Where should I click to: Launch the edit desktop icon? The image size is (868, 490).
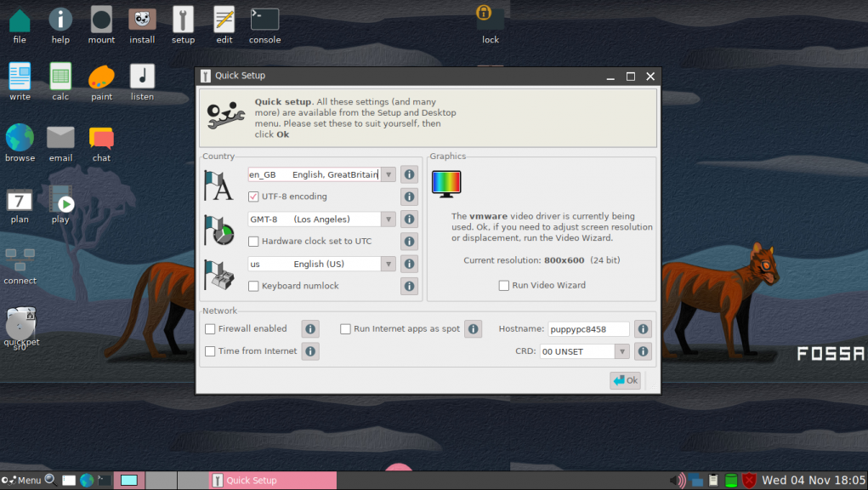(x=224, y=25)
